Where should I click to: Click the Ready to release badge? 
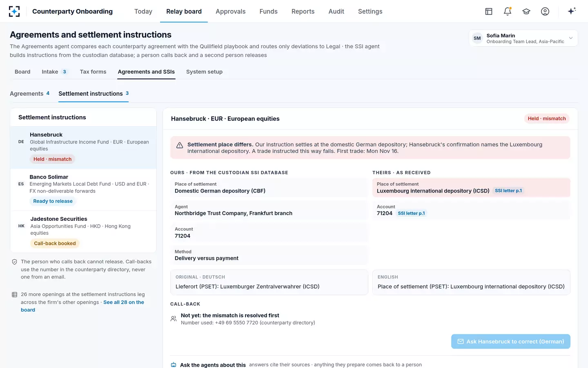[x=53, y=201]
